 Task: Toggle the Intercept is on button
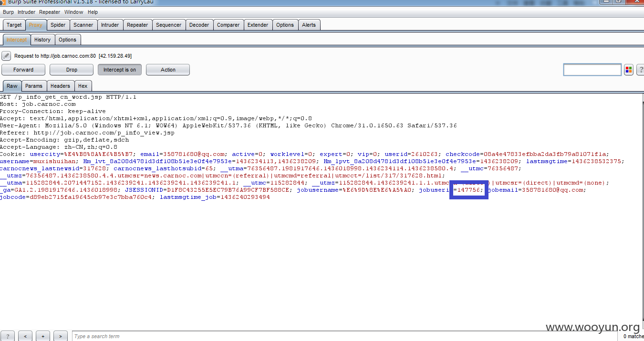click(x=120, y=70)
